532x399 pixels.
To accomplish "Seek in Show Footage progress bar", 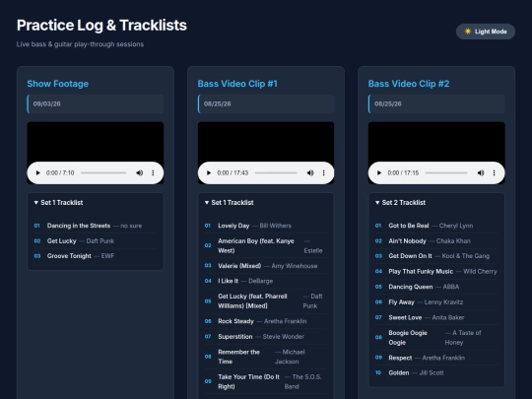I will click(x=103, y=173).
